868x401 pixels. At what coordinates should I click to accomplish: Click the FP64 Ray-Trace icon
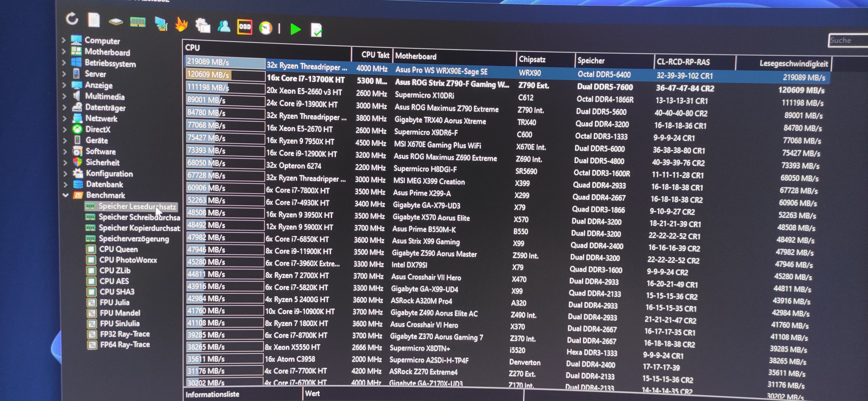point(92,344)
